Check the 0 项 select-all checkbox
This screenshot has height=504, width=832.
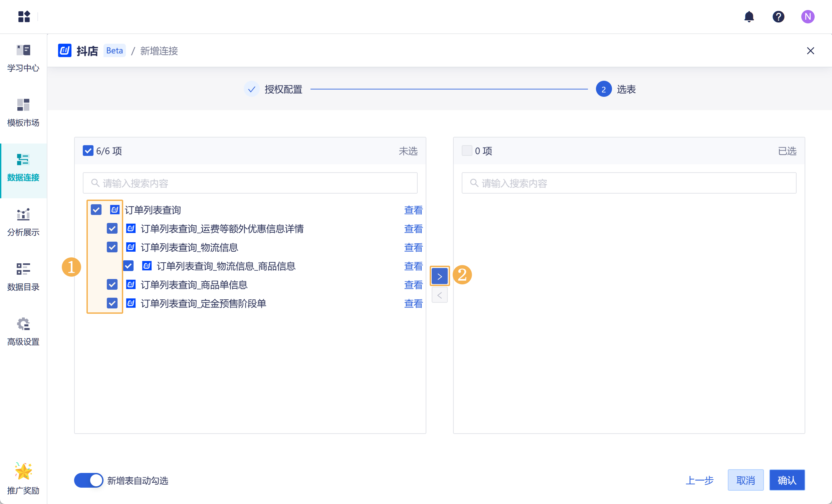[467, 151]
